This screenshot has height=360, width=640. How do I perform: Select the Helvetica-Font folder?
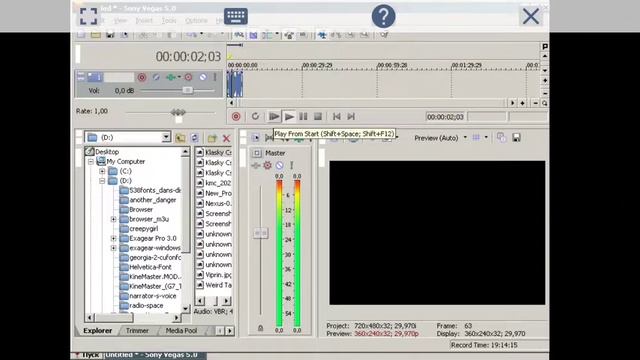pyautogui.click(x=150, y=267)
